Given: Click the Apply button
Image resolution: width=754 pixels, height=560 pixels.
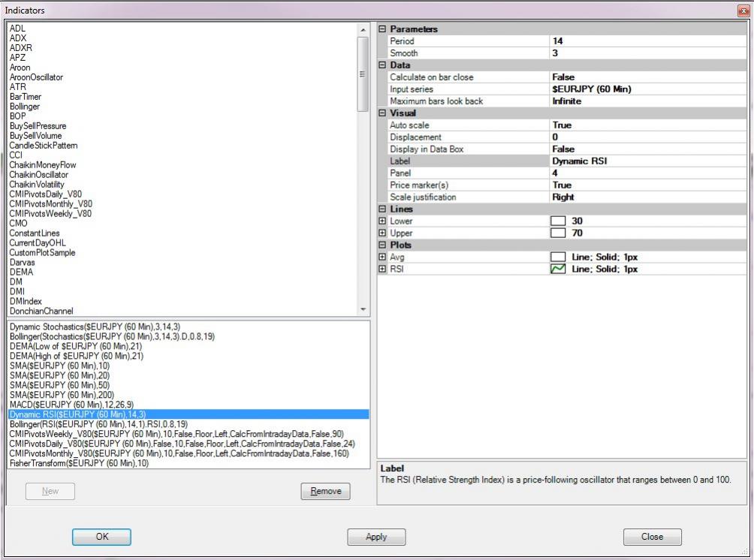Looking at the screenshot, I should (x=376, y=537).
